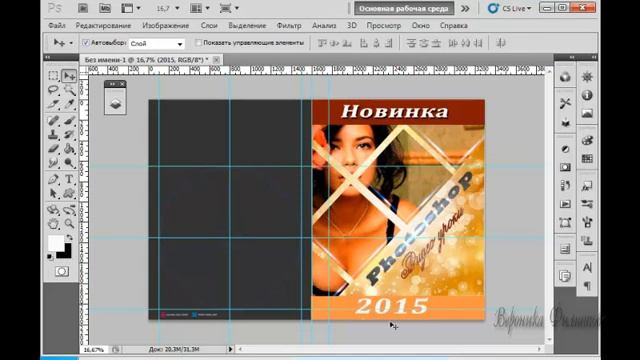
Task: Open the Изображение menu
Action: tap(166, 25)
